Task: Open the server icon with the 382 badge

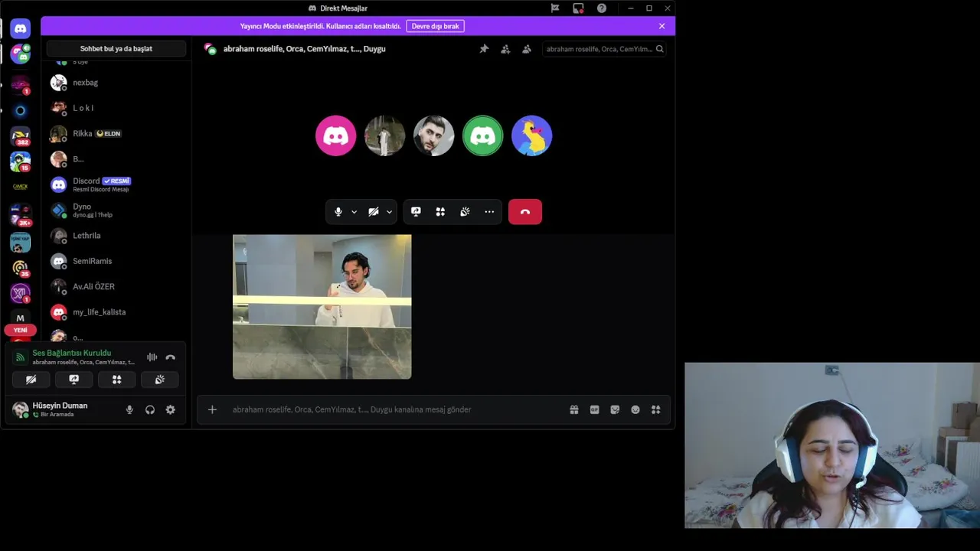Action: pos(21,136)
